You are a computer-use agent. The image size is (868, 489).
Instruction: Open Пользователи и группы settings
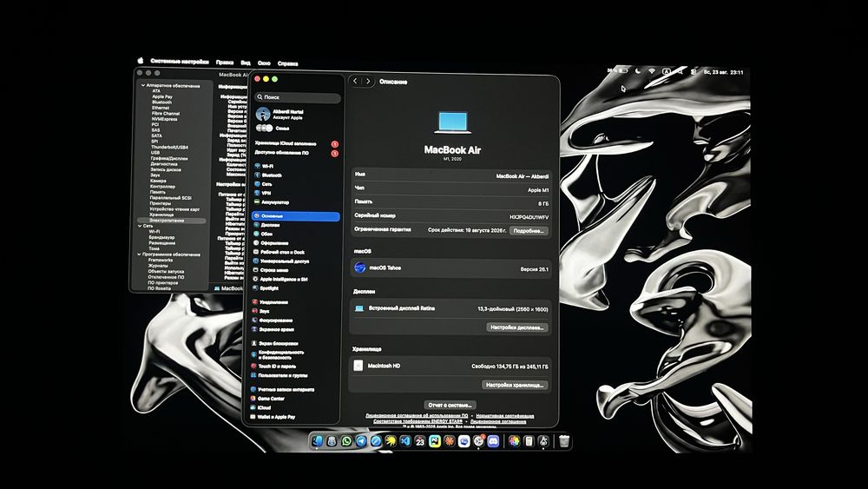[279, 375]
